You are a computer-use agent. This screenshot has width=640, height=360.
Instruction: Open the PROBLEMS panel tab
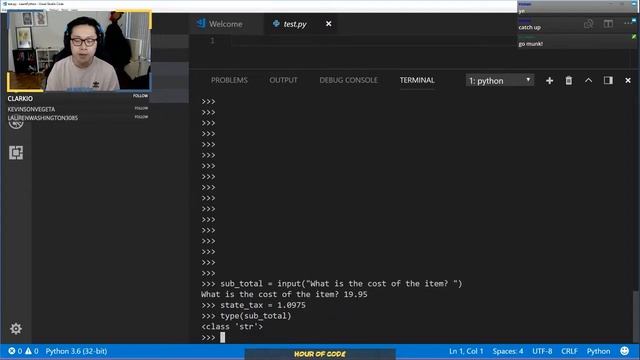pyautogui.click(x=229, y=80)
